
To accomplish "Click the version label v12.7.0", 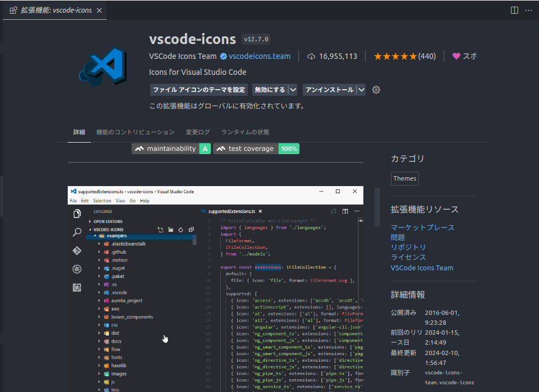I will [x=256, y=39].
